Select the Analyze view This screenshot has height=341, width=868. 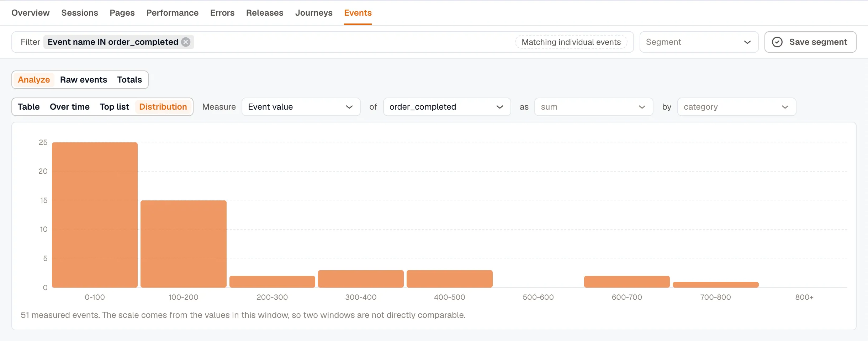click(x=34, y=80)
